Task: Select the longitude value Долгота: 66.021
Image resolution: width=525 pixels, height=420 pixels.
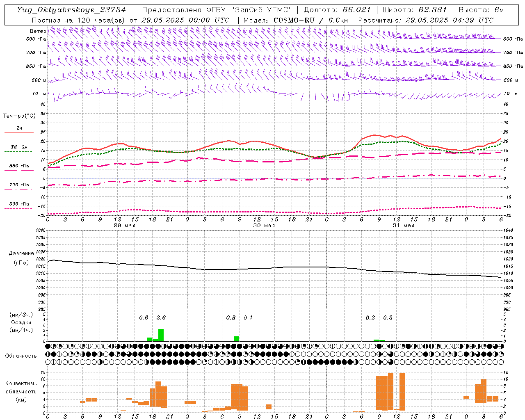Action: 337,10
